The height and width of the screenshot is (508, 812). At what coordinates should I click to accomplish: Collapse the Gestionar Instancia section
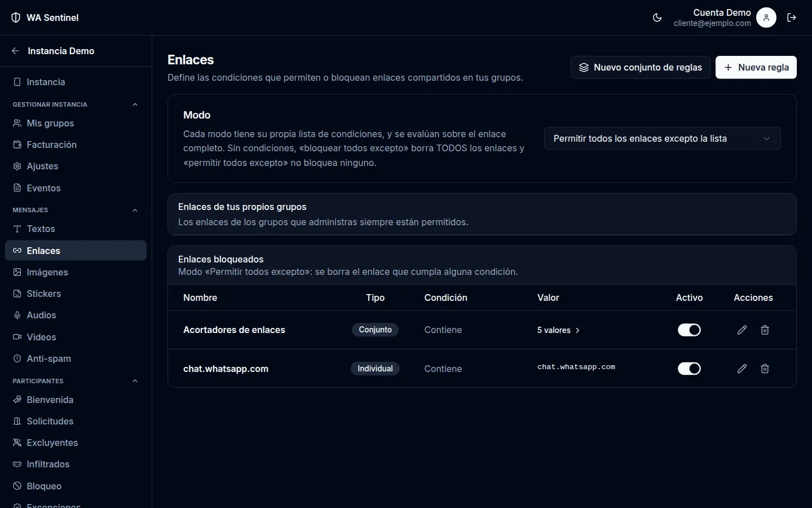[135, 104]
